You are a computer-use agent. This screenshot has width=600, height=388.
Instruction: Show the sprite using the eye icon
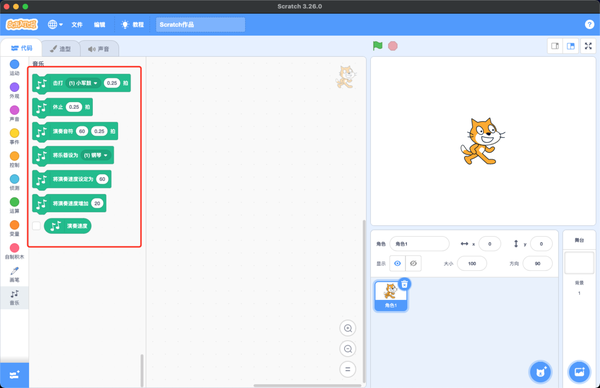click(397, 263)
